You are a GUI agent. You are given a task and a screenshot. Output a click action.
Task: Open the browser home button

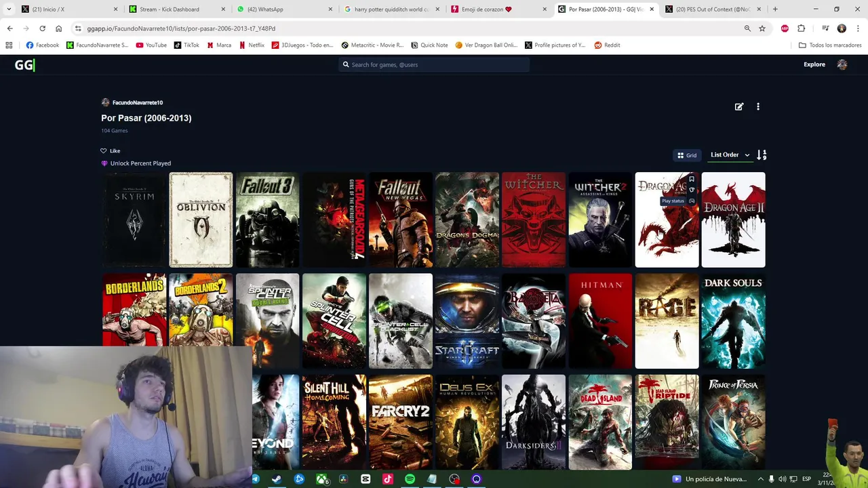pyautogui.click(x=58, y=28)
